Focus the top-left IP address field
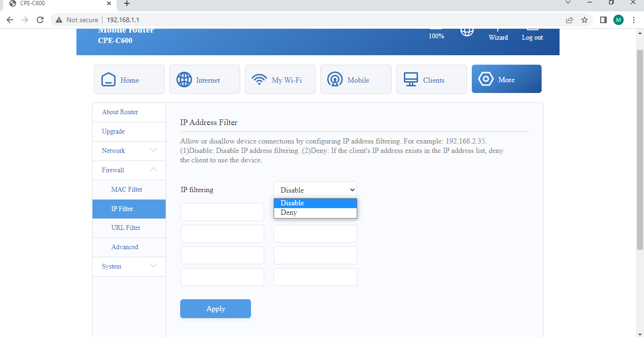Screen dimensions: 644x337 (222, 212)
